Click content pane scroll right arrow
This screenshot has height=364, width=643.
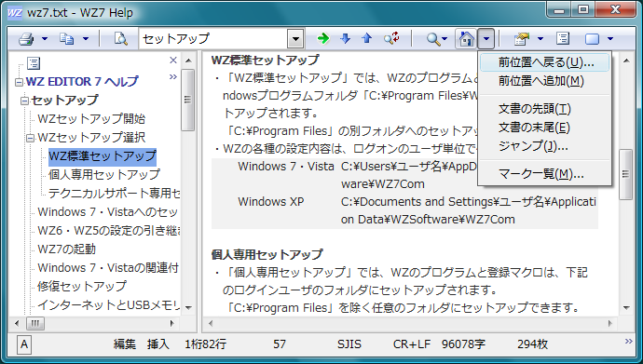610,323
